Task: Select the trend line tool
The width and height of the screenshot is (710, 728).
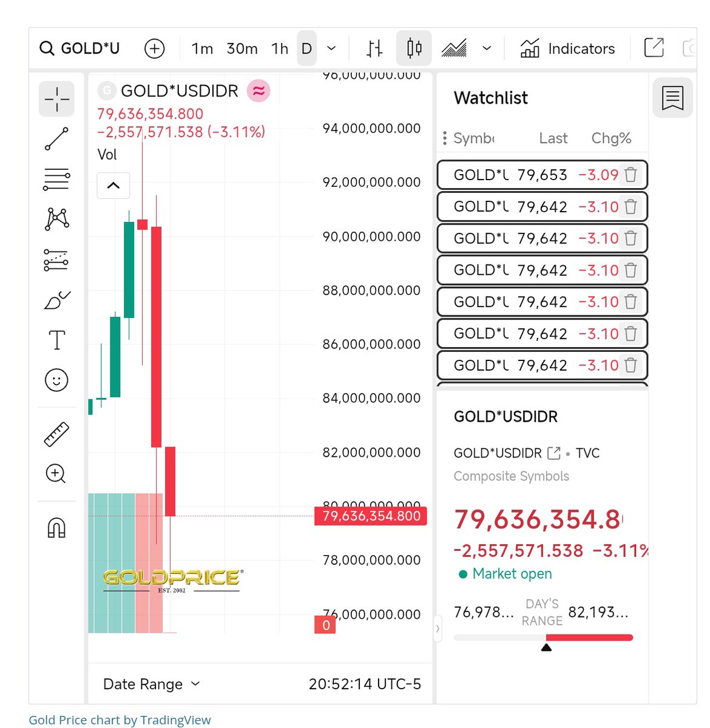Action: click(x=56, y=139)
